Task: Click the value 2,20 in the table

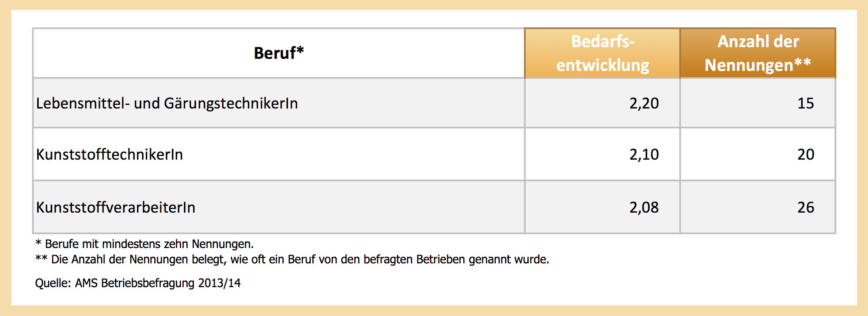Action: (x=644, y=103)
